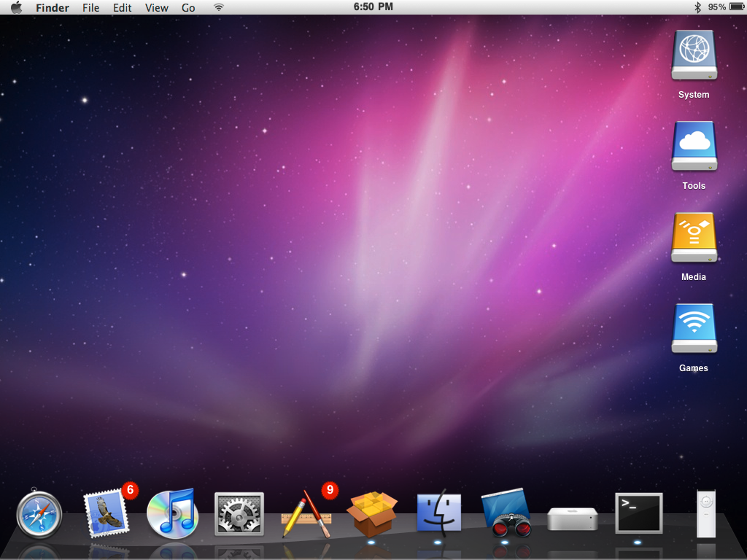Launch iTunes from the dock
The height and width of the screenshot is (560, 747).
[172, 514]
